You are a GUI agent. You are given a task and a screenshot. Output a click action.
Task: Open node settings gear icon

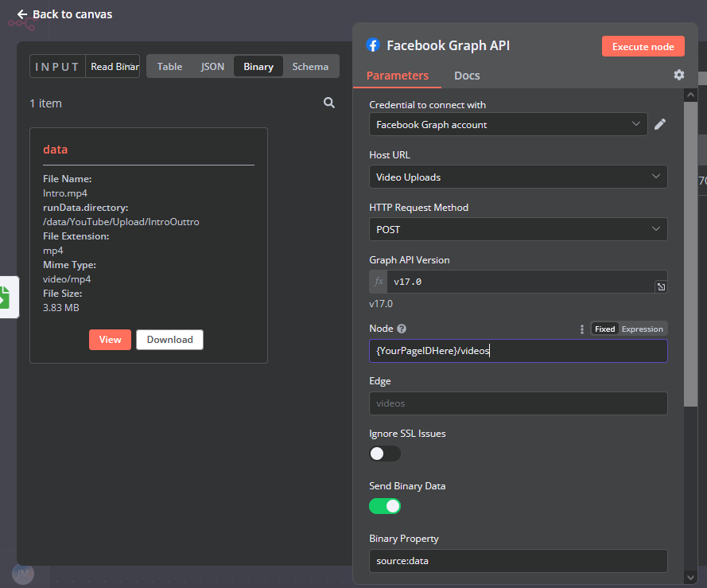pos(678,75)
